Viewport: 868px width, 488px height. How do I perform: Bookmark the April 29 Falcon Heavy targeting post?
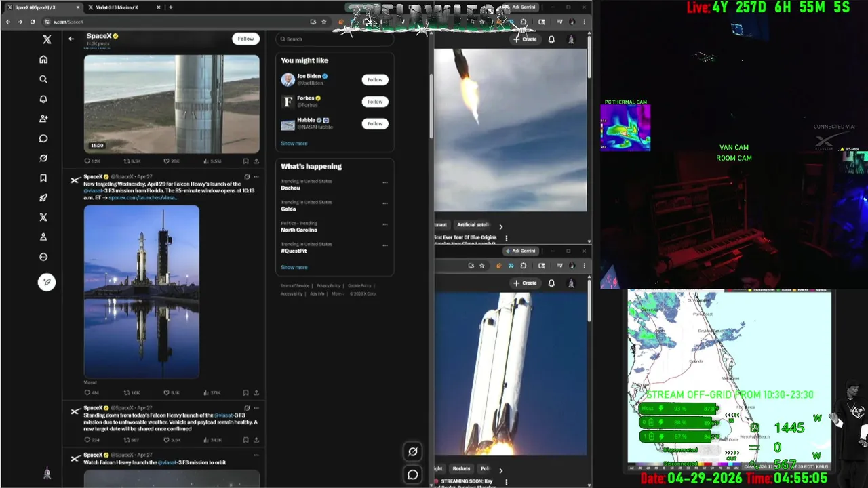[245, 392]
